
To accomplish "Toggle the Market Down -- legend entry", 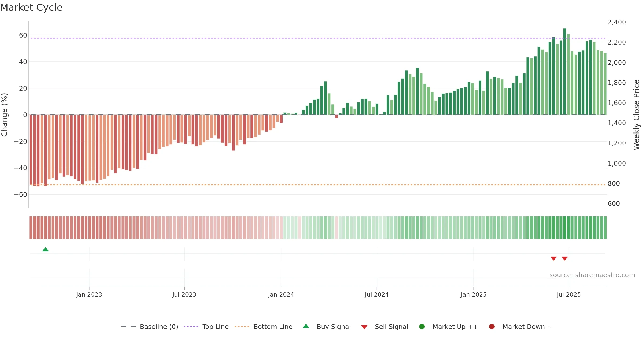I will (520, 327).
